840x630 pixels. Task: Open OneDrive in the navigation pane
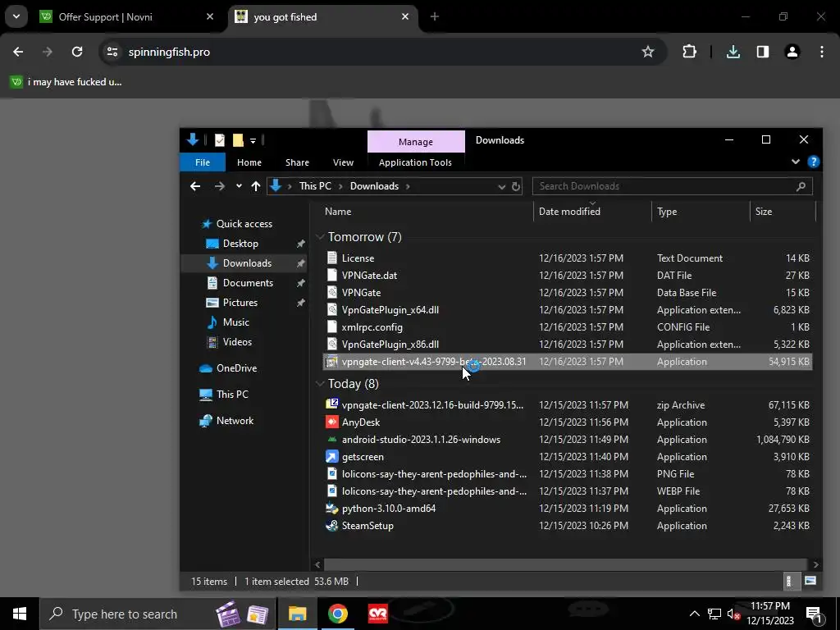[x=236, y=368]
